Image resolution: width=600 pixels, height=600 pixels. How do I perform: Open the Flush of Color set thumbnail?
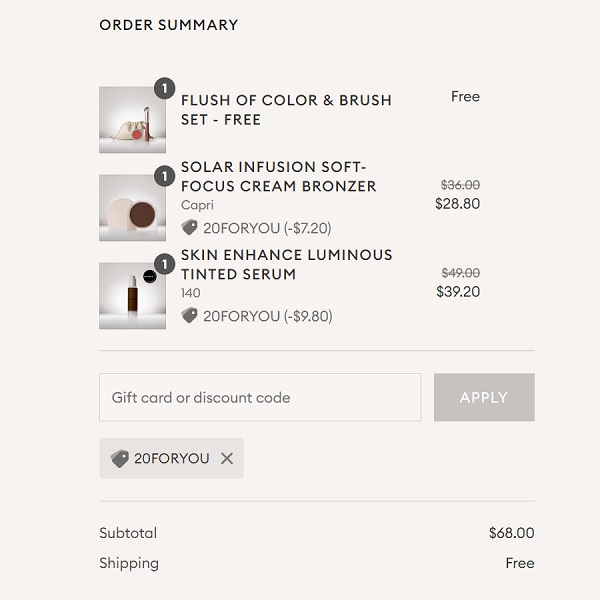(132, 120)
